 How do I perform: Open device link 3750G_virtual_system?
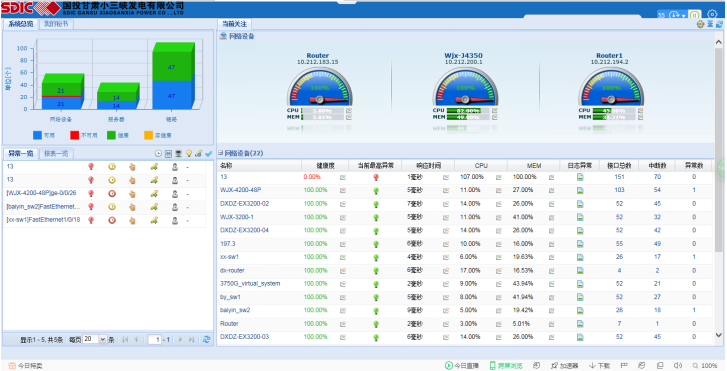click(250, 283)
